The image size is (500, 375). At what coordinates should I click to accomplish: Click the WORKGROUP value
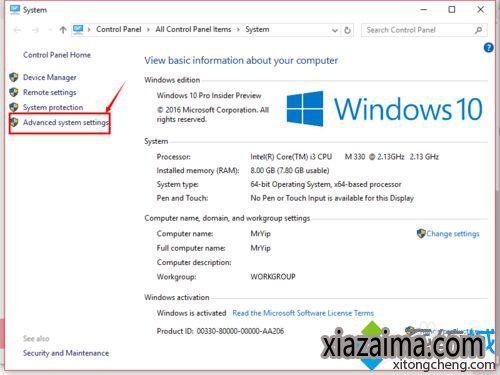click(x=273, y=277)
